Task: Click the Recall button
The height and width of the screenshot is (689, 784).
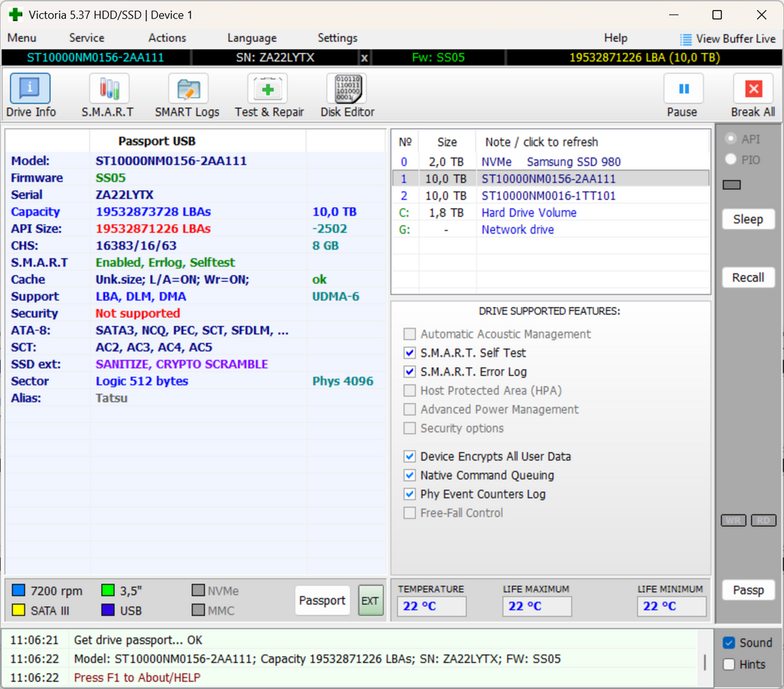Action: (748, 277)
